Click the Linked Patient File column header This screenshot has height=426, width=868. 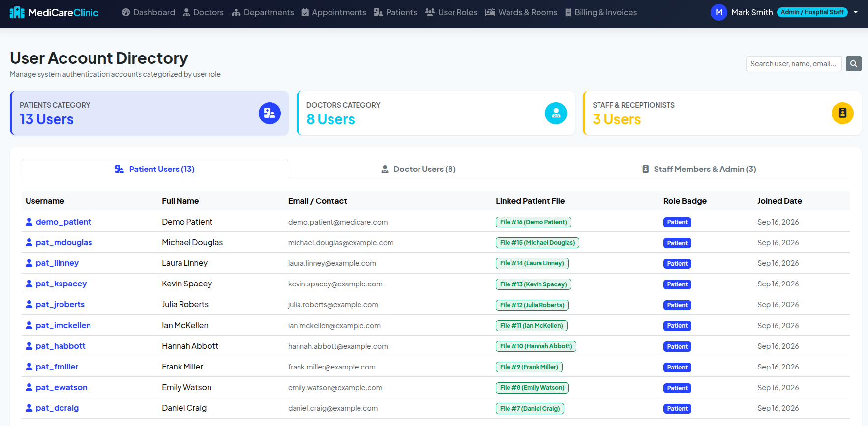click(530, 201)
